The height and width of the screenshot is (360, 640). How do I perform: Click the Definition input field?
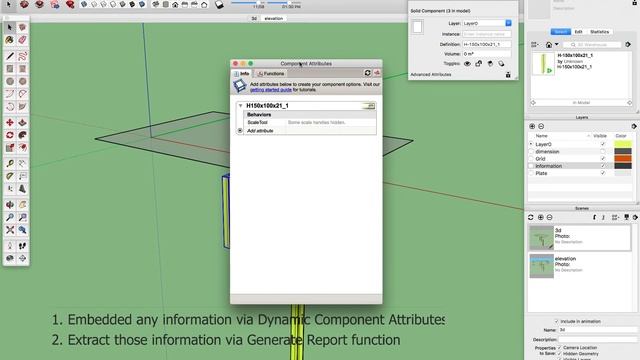tap(487, 44)
